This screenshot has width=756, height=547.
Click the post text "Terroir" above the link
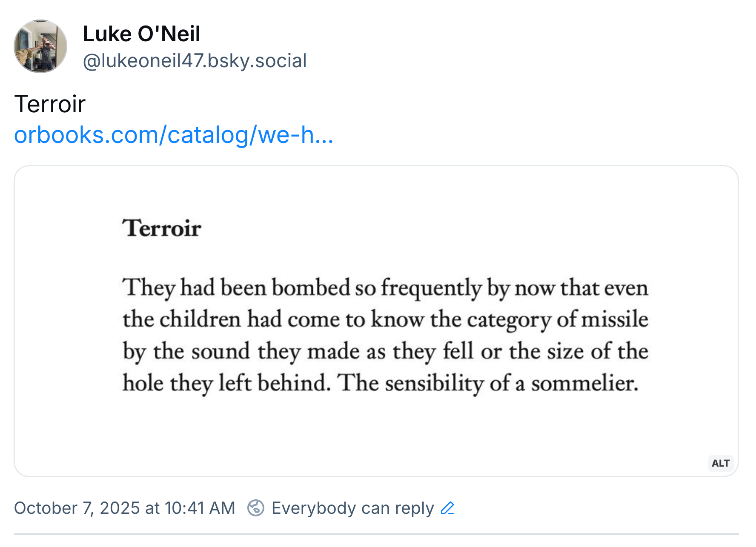pos(50,104)
